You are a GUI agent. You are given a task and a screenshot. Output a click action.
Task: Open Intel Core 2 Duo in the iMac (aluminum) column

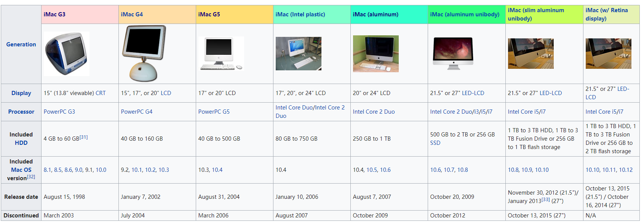pos(374,112)
